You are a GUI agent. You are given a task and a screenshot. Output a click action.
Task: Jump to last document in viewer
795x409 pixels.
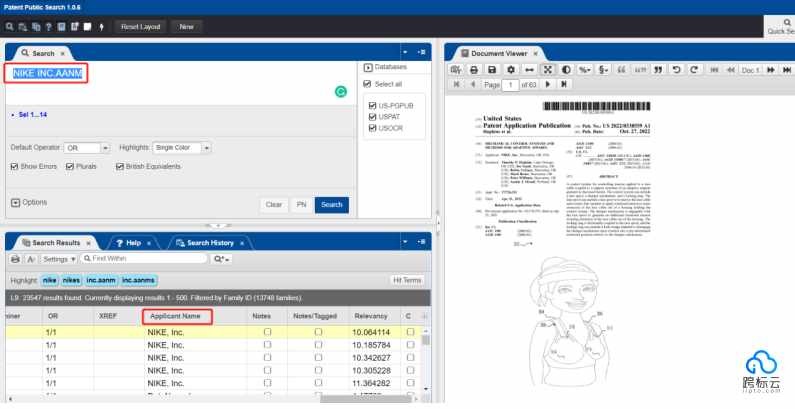[x=787, y=70]
